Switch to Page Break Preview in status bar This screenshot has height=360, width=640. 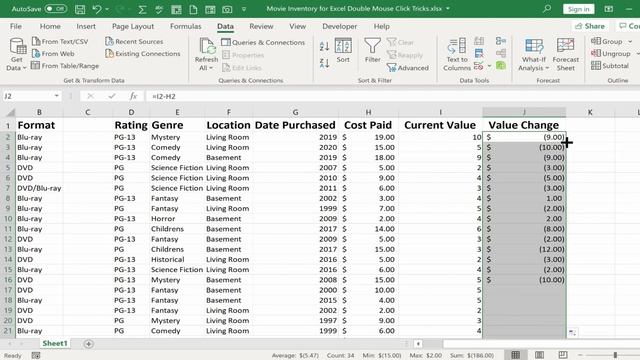pyautogui.click(x=563, y=355)
